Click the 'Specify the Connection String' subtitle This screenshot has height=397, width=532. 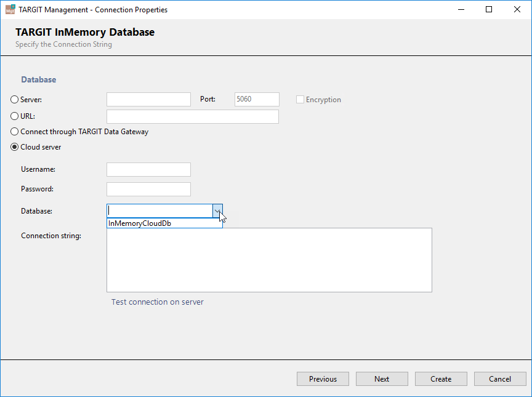63,44
